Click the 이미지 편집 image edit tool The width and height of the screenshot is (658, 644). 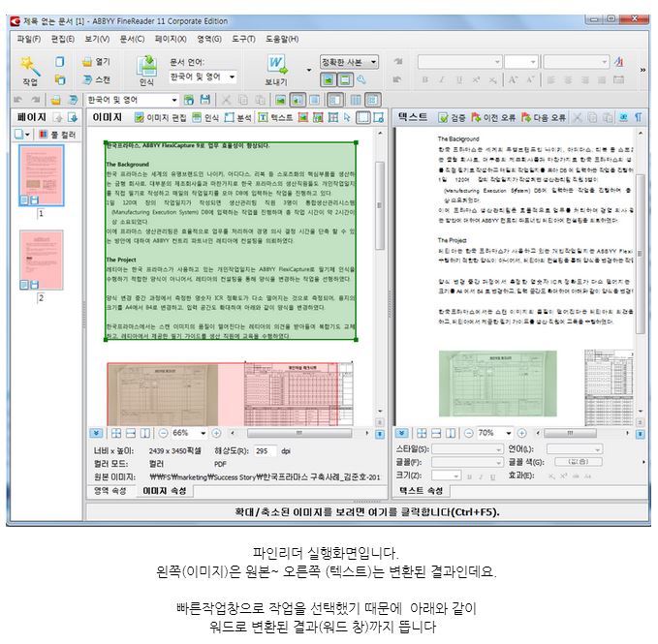click(160, 118)
